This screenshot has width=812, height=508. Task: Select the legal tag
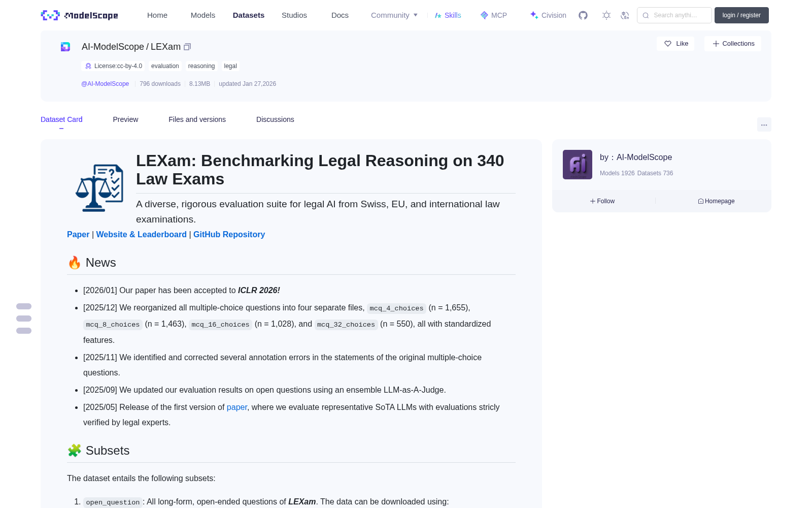230,66
